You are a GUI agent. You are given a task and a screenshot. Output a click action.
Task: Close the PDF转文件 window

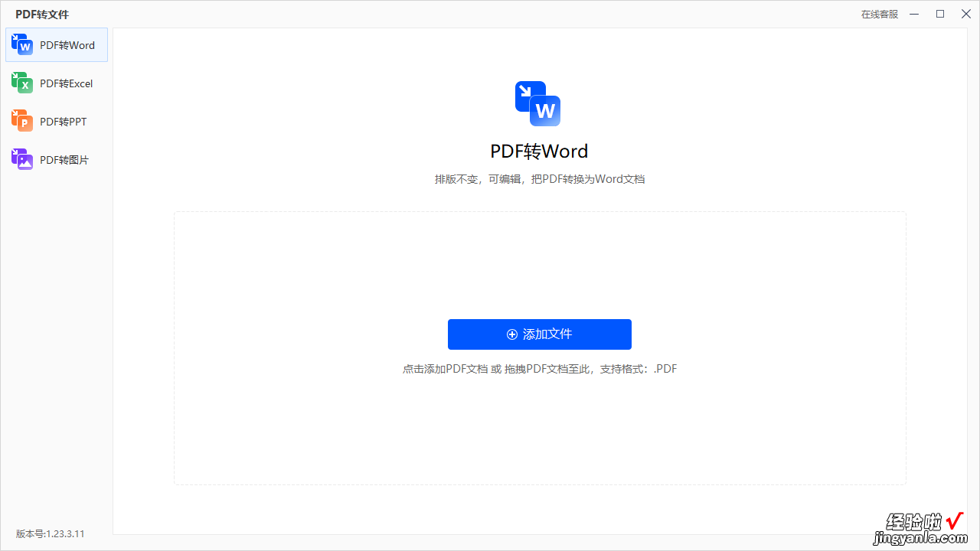[x=966, y=14]
